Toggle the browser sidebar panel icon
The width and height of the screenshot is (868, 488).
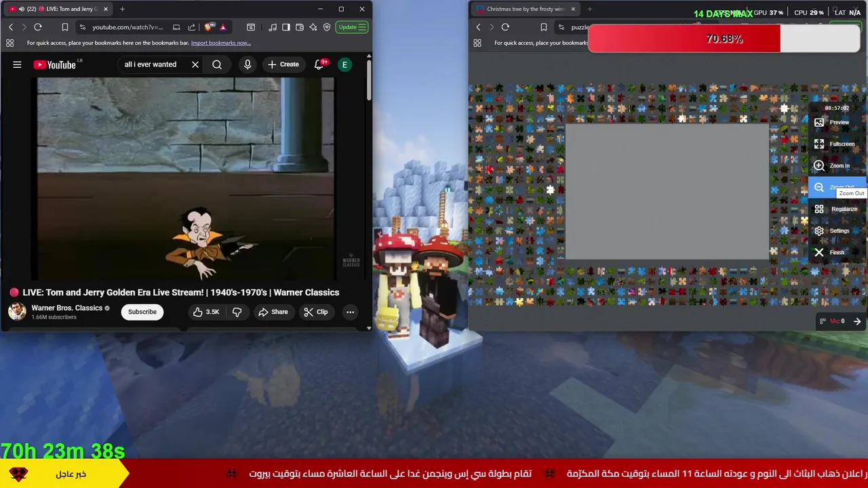coord(286,27)
